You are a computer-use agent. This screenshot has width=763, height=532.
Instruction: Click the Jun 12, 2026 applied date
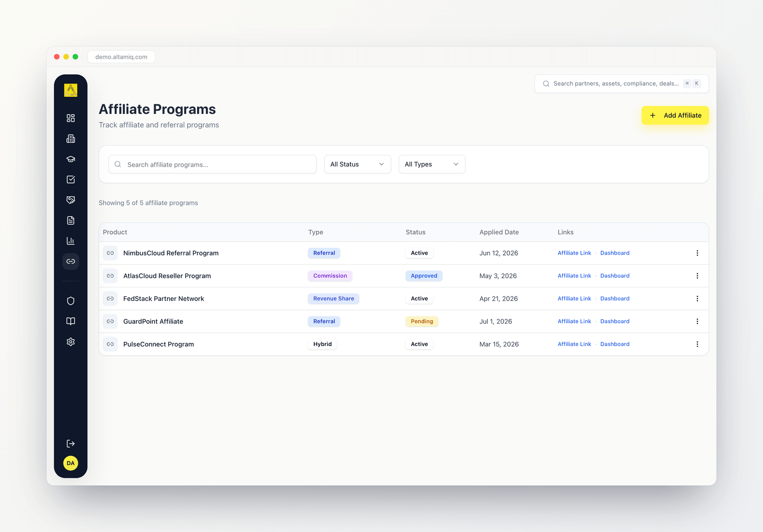[x=499, y=253]
